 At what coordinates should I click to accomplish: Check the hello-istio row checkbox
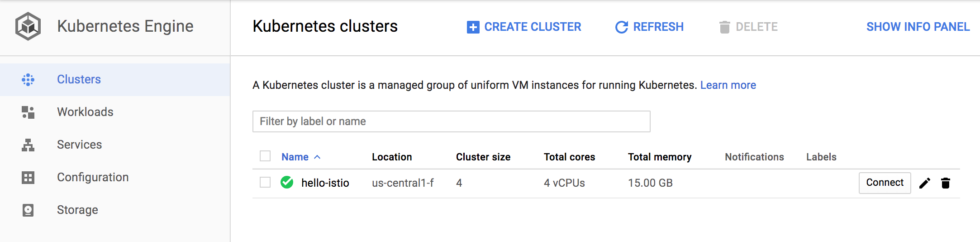tap(265, 183)
